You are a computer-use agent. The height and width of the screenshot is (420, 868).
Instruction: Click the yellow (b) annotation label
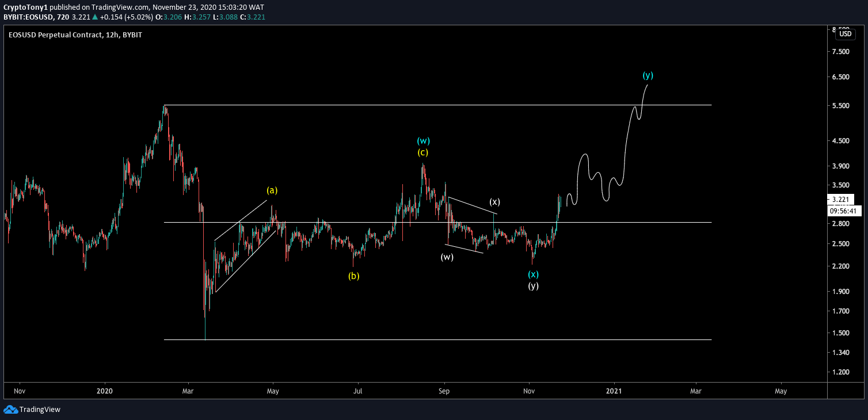tap(353, 276)
